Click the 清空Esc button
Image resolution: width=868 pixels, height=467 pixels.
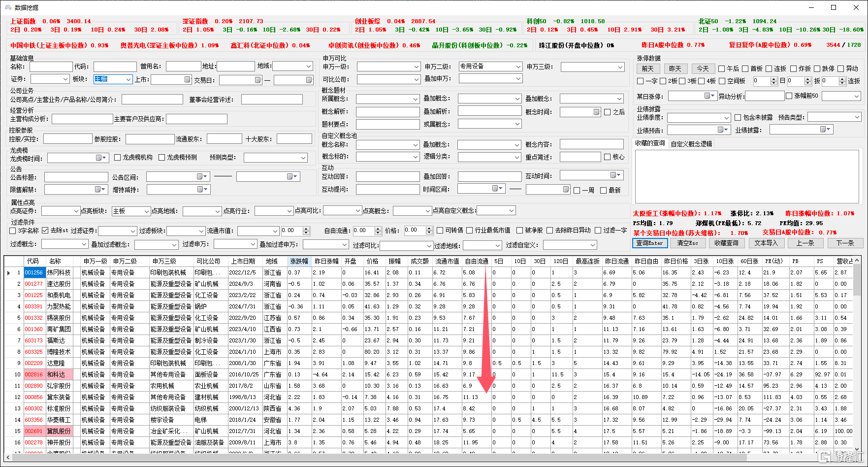coord(687,243)
